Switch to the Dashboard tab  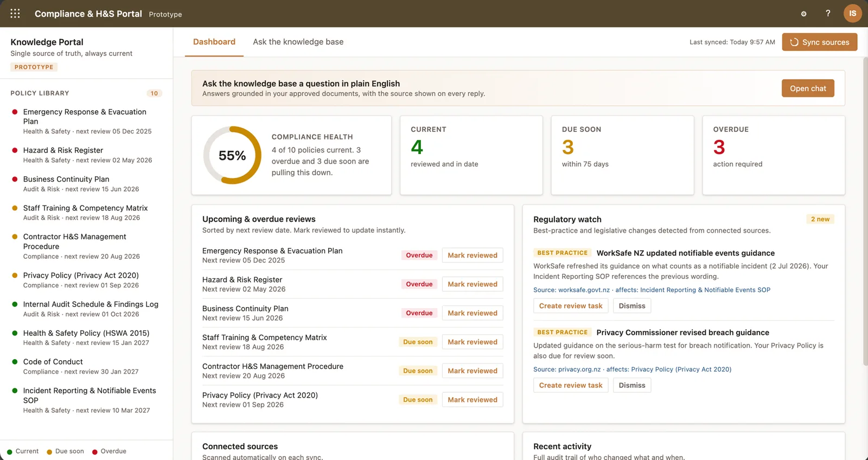coord(214,42)
